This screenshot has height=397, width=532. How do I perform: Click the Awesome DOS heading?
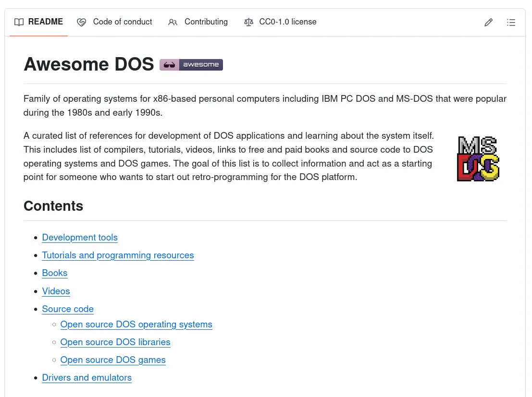pyautogui.click(x=88, y=64)
